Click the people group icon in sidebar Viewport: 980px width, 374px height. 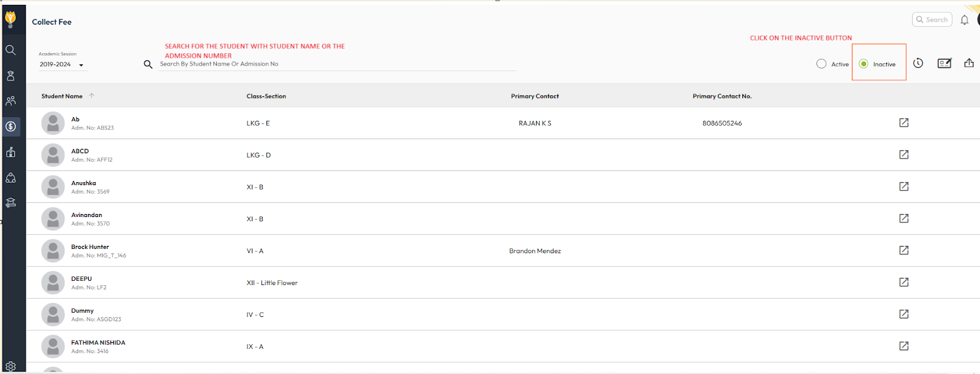point(10,101)
